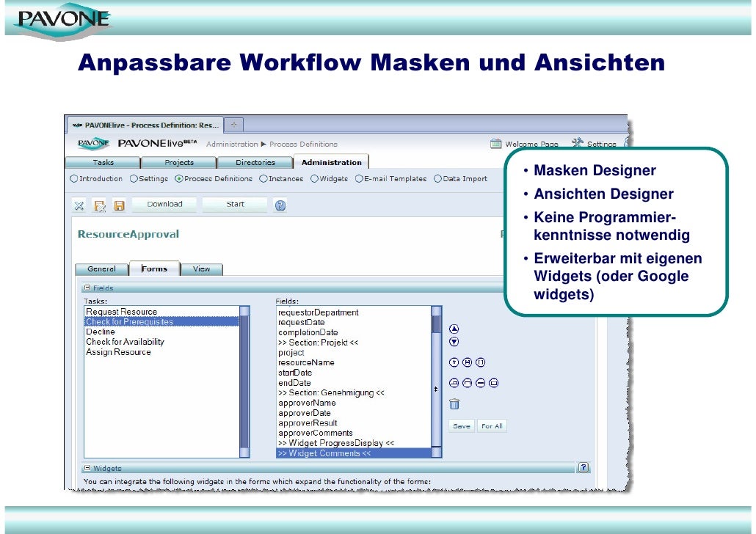Select the Request Resource task

(161, 312)
